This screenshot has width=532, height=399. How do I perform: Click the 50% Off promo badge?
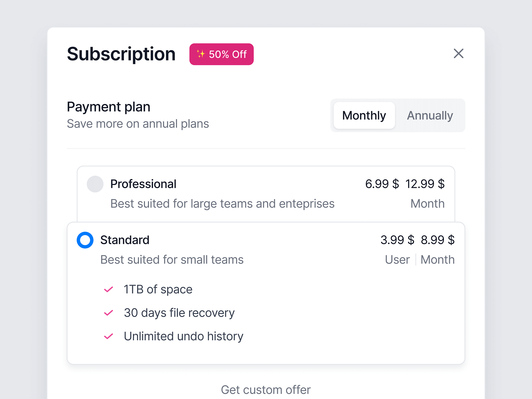(x=222, y=54)
